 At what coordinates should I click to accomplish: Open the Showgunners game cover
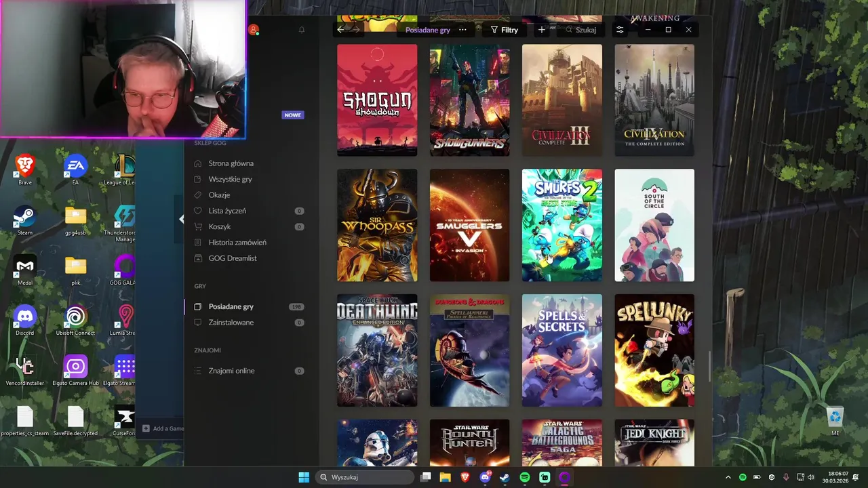click(469, 100)
